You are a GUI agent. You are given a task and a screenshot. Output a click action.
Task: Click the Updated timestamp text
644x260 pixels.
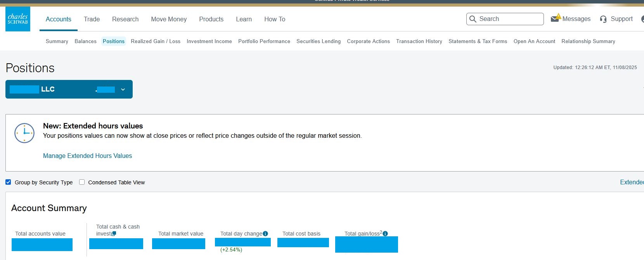[595, 68]
